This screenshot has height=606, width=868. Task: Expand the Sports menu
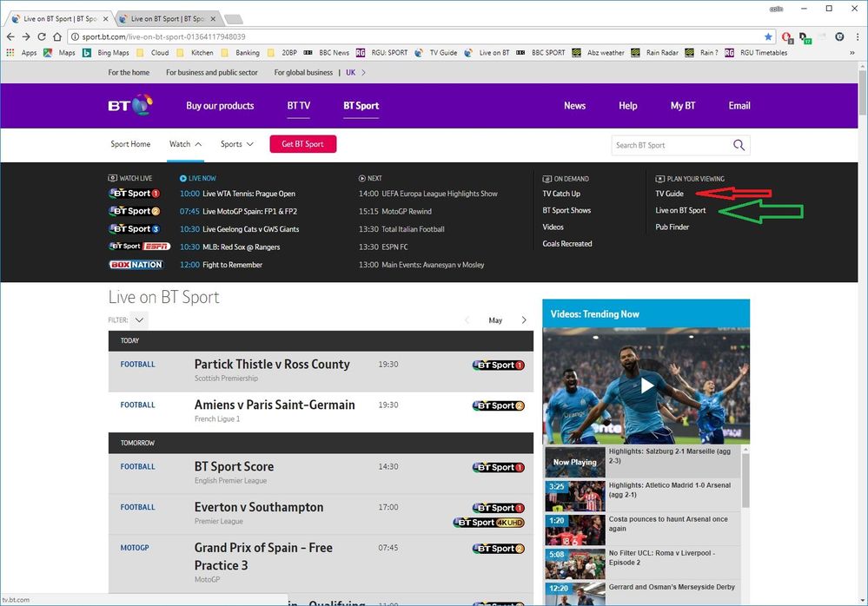pos(236,144)
